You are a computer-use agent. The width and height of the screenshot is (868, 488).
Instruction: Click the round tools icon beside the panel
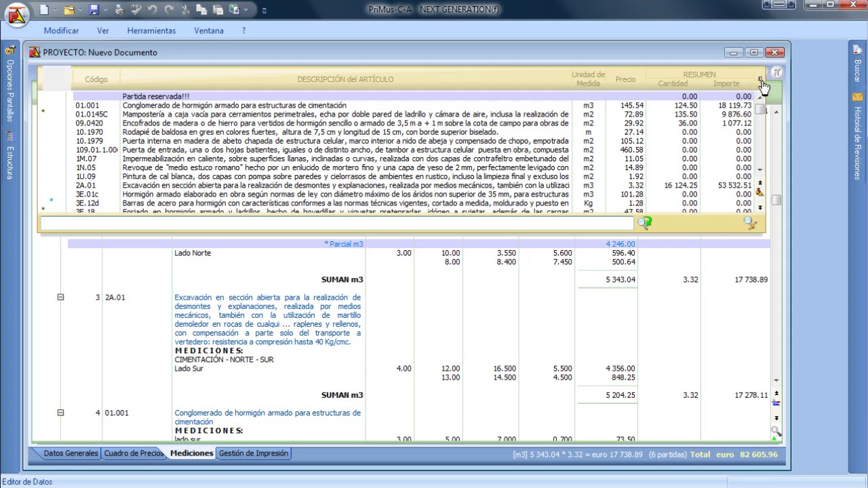coord(777,73)
